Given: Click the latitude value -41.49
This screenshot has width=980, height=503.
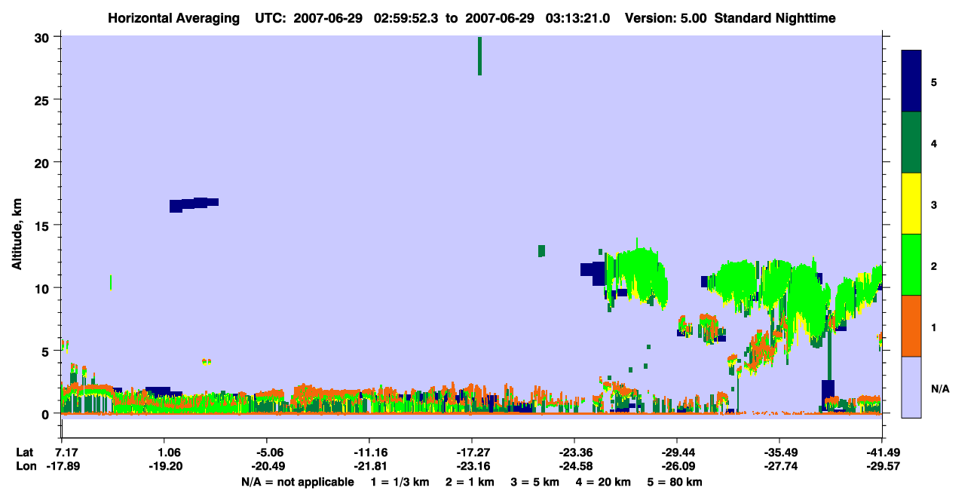Looking at the screenshot, I should (x=882, y=452).
